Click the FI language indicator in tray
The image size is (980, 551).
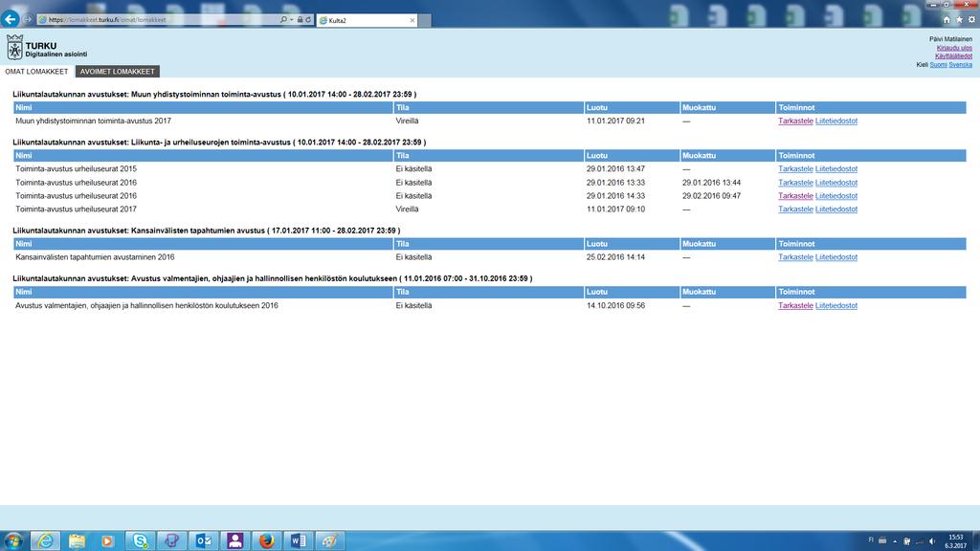[x=871, y=540]
